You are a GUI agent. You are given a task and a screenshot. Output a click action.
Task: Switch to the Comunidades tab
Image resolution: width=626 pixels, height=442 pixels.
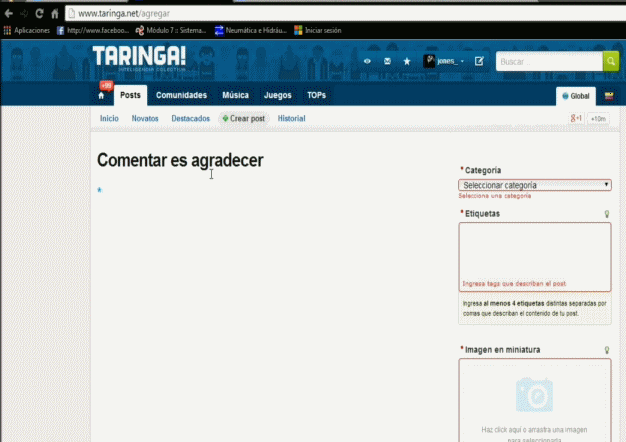181,95
